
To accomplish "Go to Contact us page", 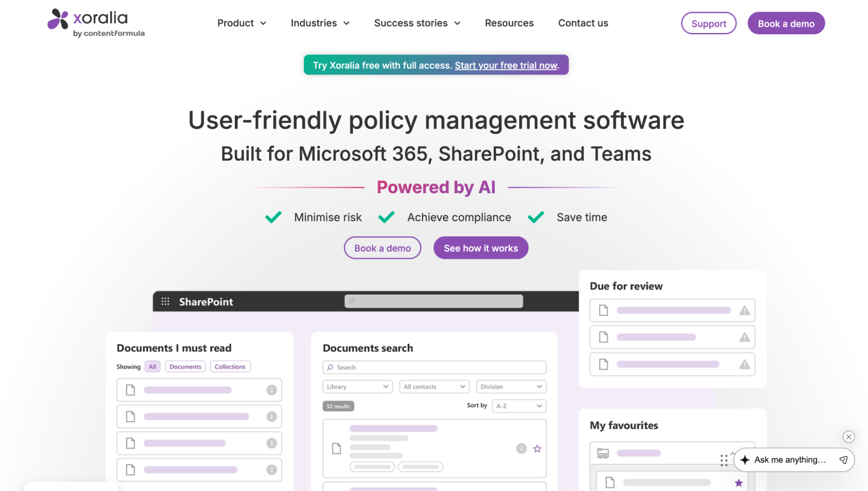I will coord(583,23).
